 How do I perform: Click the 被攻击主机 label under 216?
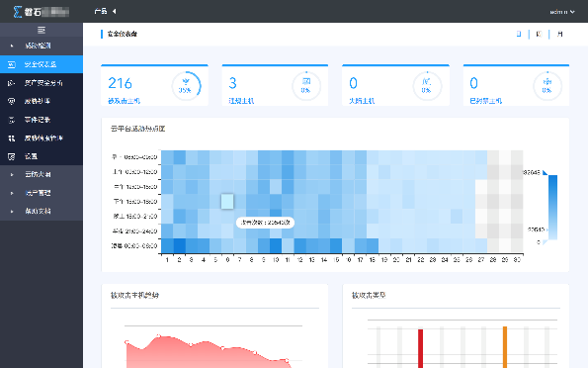pyautogui.click(x=125, y=101)
